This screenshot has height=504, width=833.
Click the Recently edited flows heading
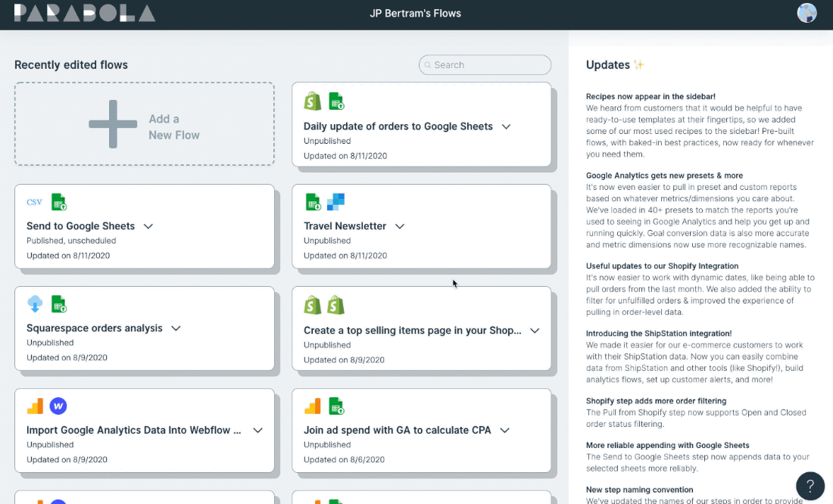(x=71, y=65)
